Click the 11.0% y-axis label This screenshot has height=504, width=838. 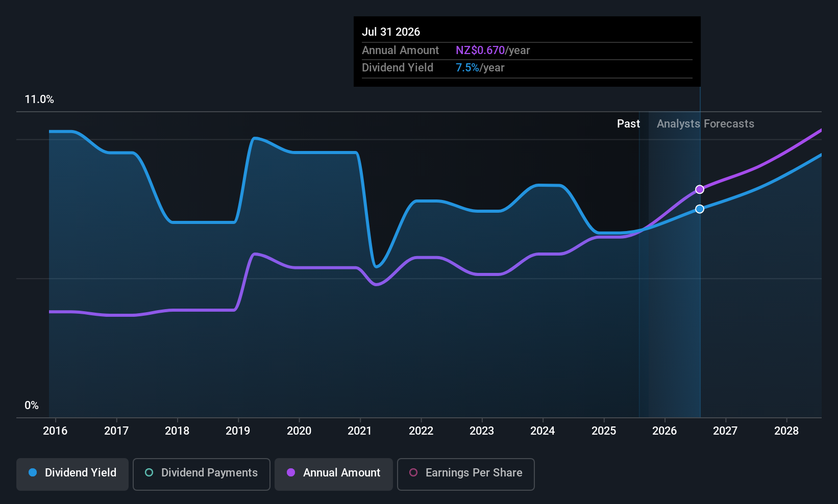click(39, 99)
